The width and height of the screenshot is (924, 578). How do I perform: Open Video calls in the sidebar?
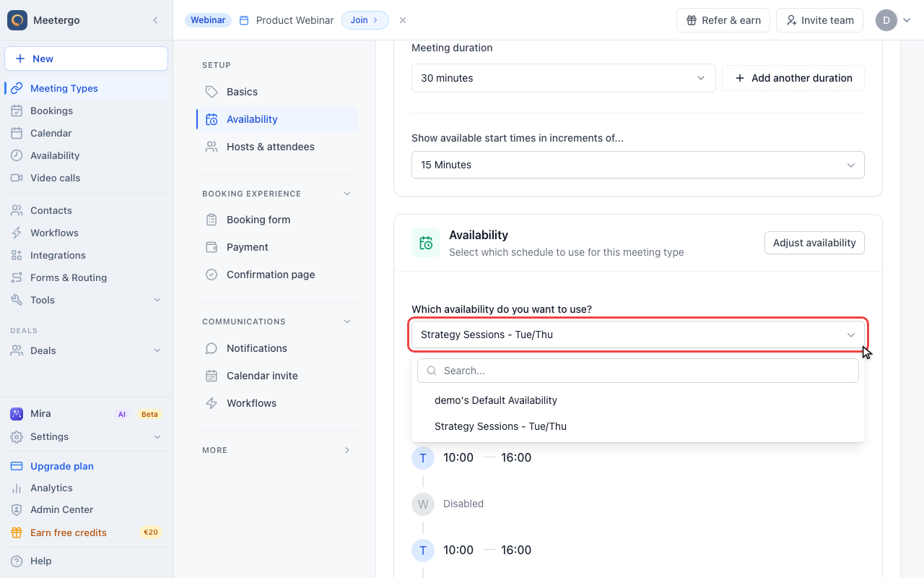pyautogui.click(x=86, y=178)
